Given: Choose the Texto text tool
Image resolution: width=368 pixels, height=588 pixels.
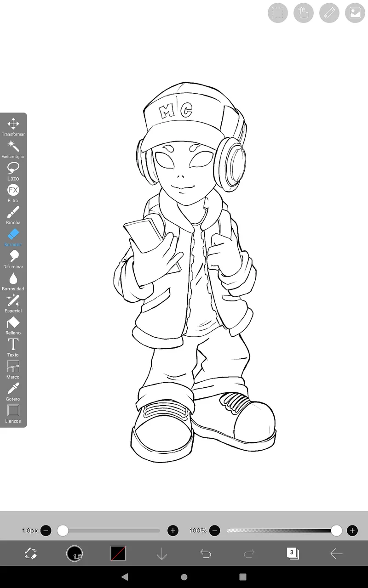Looking at the screenshot, I should (13, 348).
